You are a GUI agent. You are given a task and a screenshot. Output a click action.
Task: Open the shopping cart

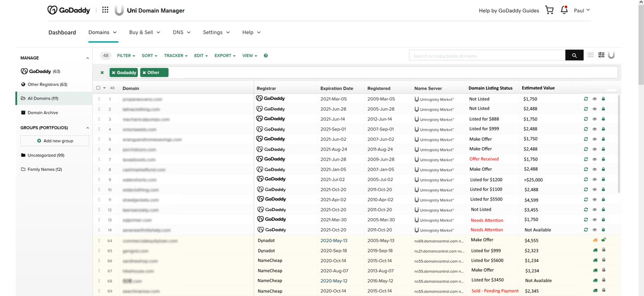click(x=549, y=10)
